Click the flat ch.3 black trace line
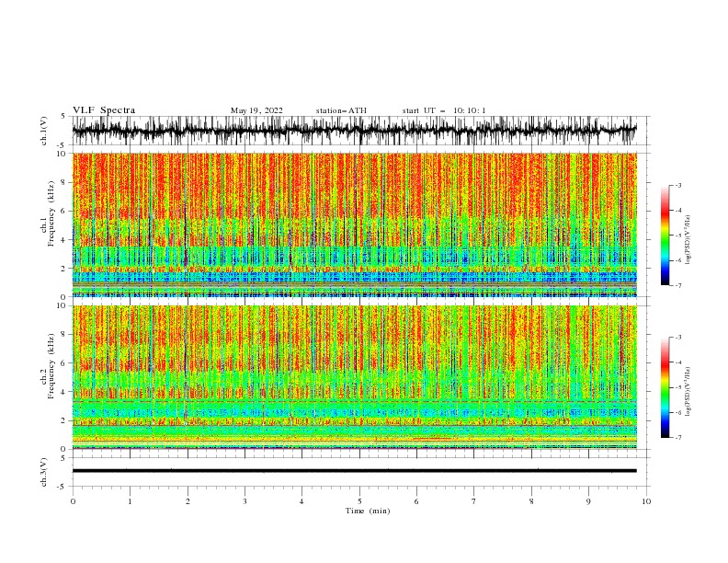This screenshot has height=563, width=728. [354, 471]
